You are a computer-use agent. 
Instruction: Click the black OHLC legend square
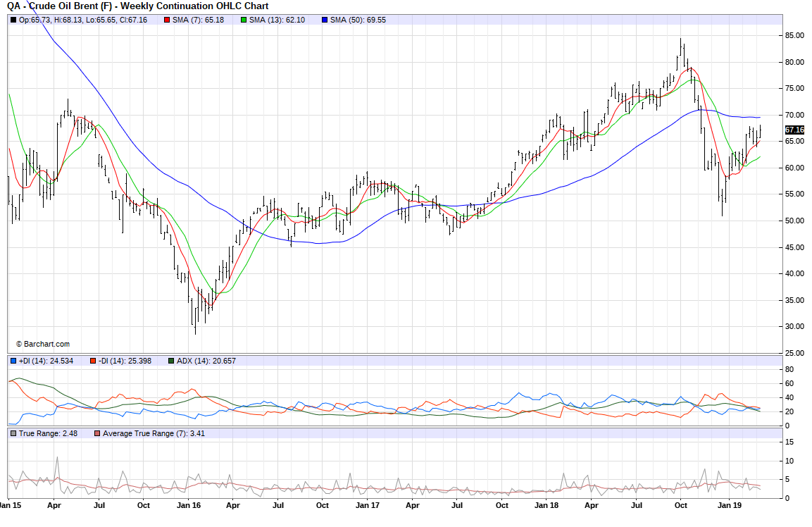(13, 20)
